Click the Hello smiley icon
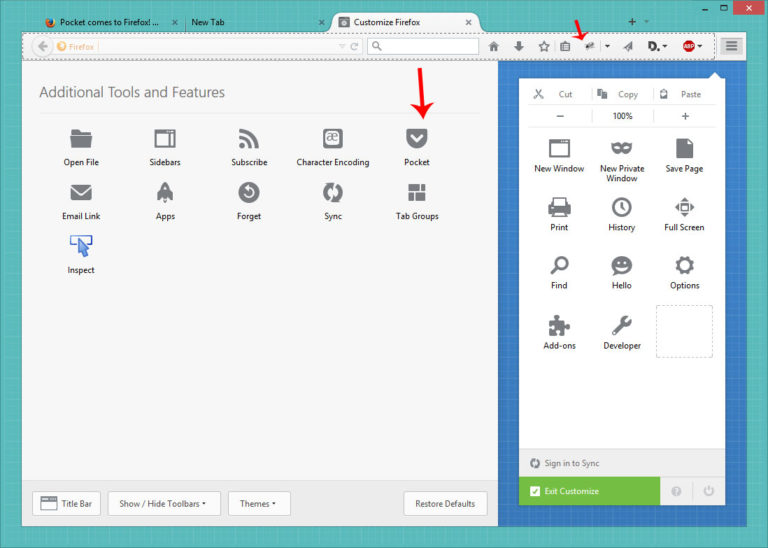Screen dimensions: 768x548 [622, 266]
